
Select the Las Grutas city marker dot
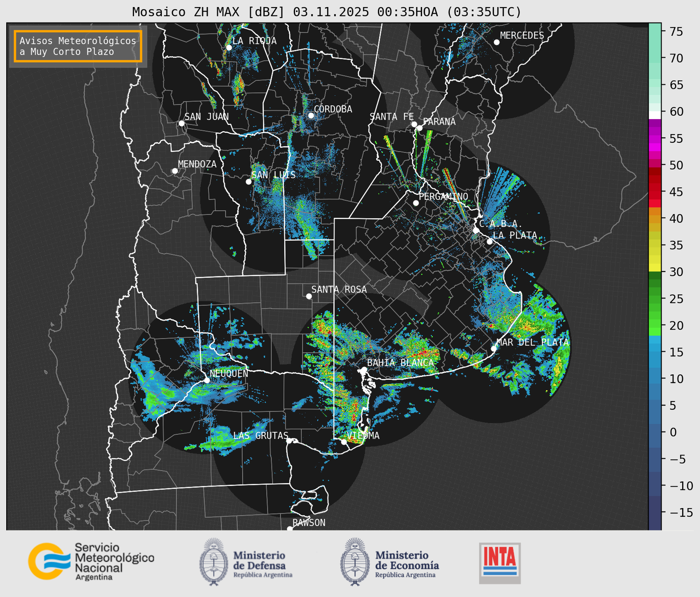pos(289,440)
